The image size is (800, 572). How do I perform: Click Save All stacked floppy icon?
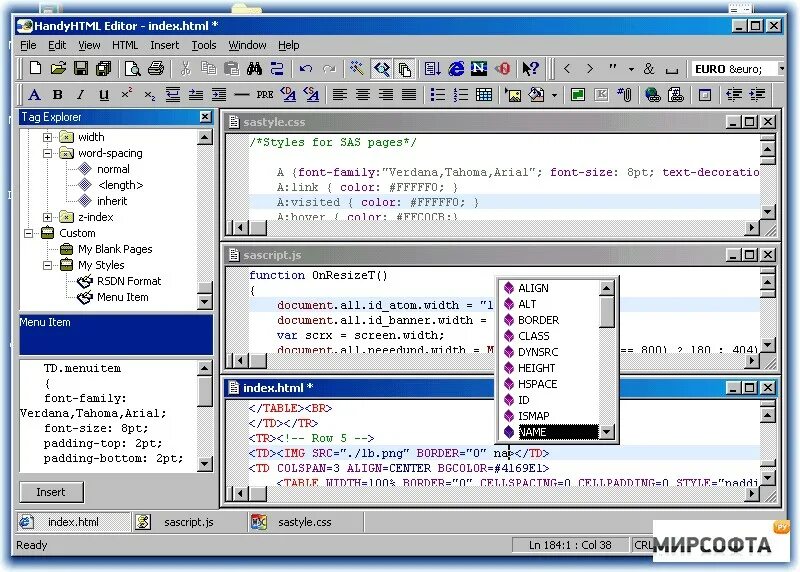[104, 68]
